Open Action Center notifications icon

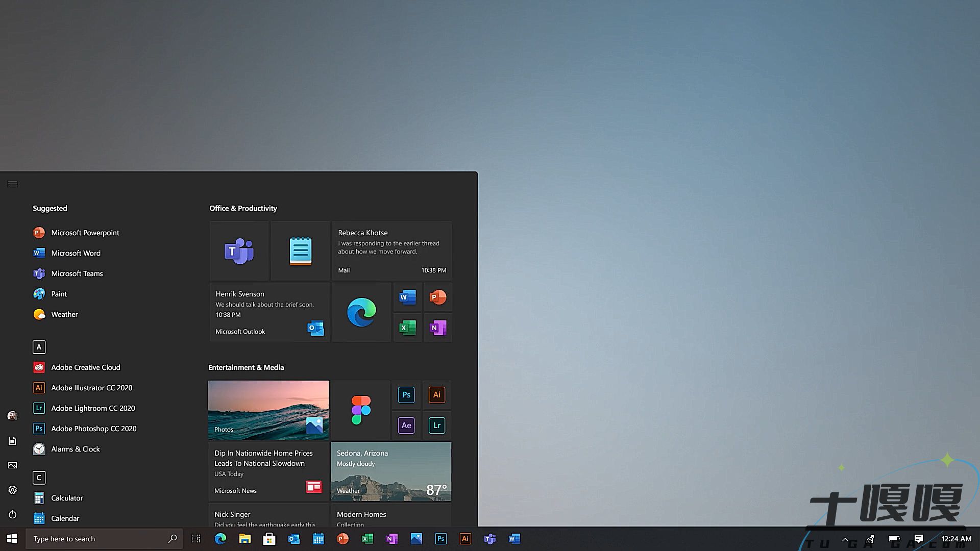[x=919, y=539]
